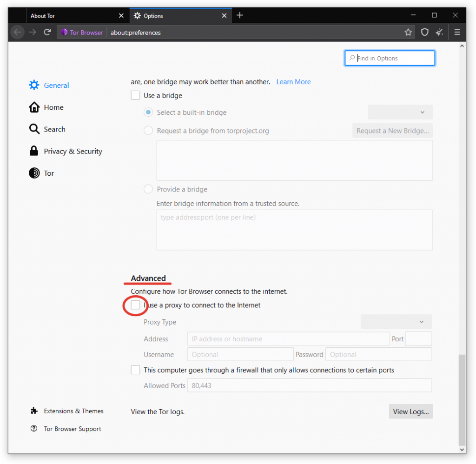The width and height of the screenshot is (476, 464).
Task: Select the built-in bridge radio option
Action: [x=148, y=113]
